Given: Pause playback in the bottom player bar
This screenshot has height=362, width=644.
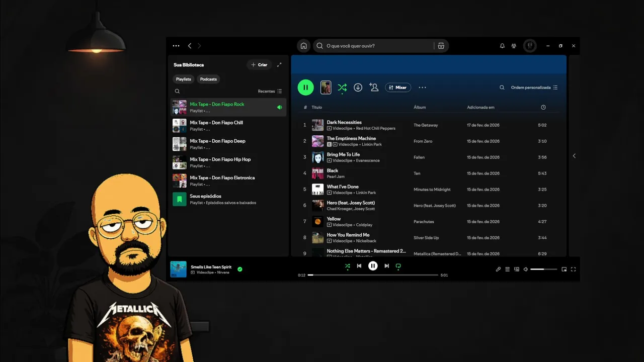Looking at the screenshot, I should point(373,266).
